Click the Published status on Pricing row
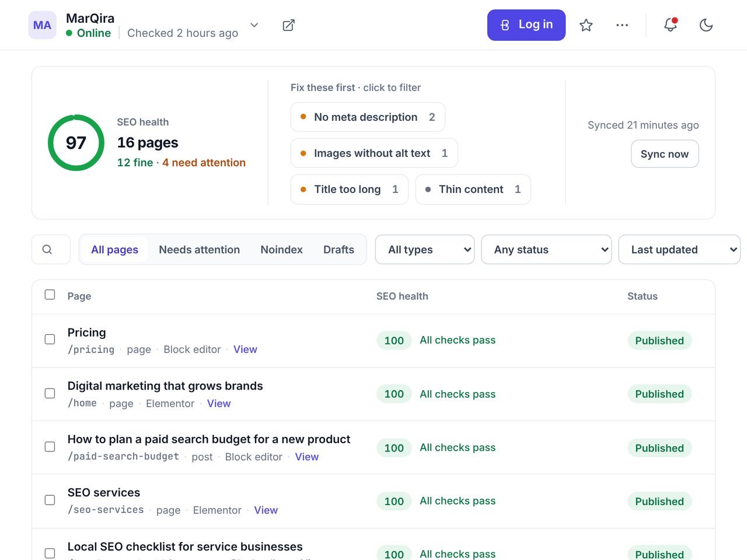This screenshot has height=560, width=747. (659, 341)
